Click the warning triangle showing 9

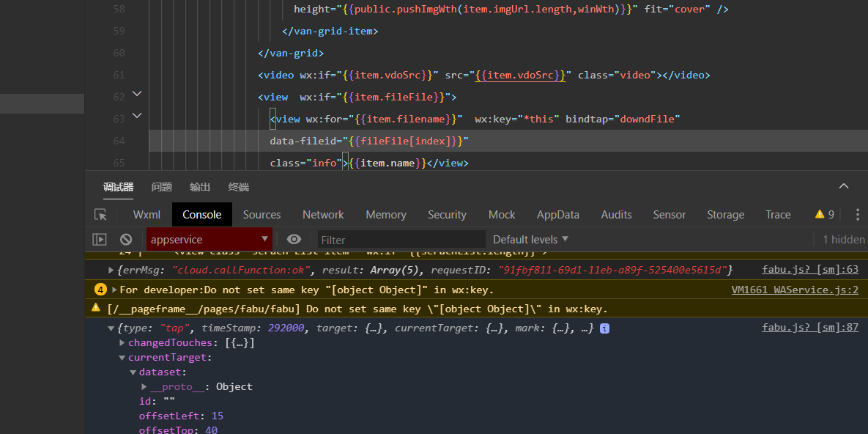[x=824, y=215]
